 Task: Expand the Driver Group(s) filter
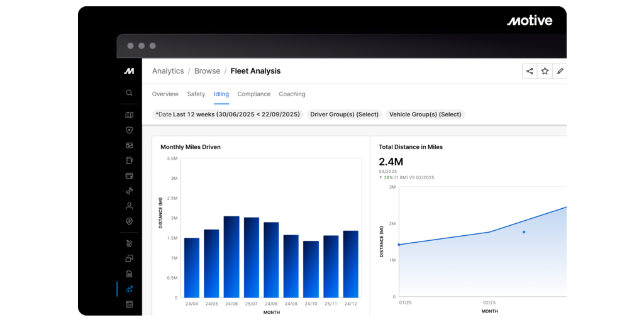click(x=344, y=114)
